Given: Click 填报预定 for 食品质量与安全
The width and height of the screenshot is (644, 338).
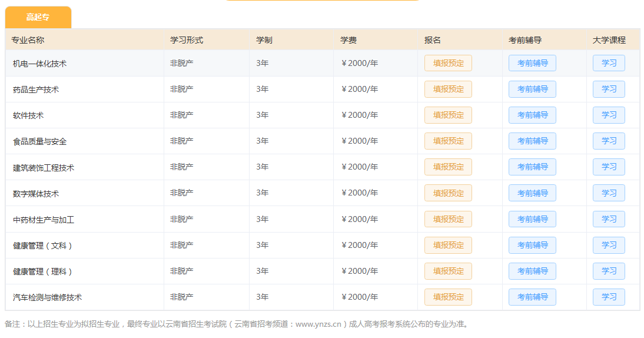Looking at the screenshot, I should (x=448, y=141).
